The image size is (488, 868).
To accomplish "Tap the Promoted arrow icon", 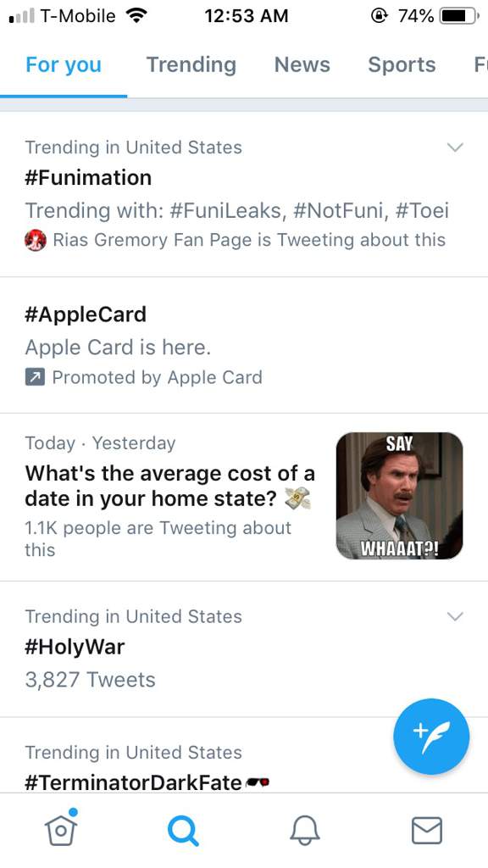I will click(35, 377).
